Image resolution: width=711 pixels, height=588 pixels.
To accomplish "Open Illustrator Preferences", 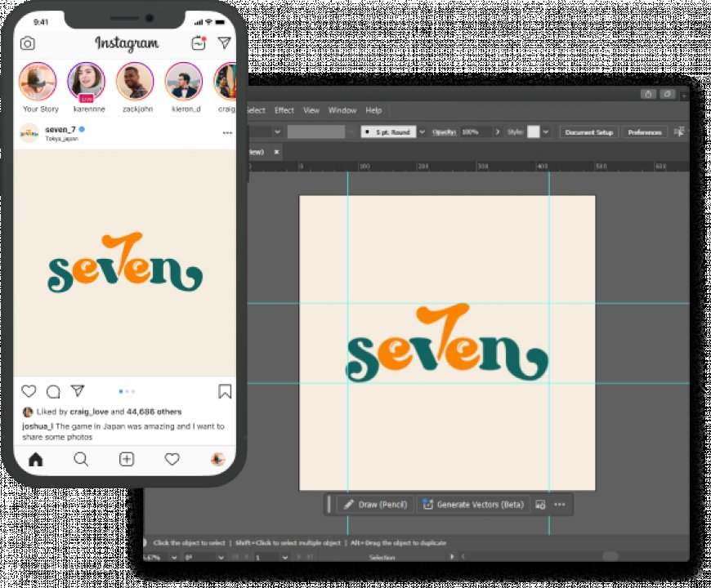I will point(645,131).
